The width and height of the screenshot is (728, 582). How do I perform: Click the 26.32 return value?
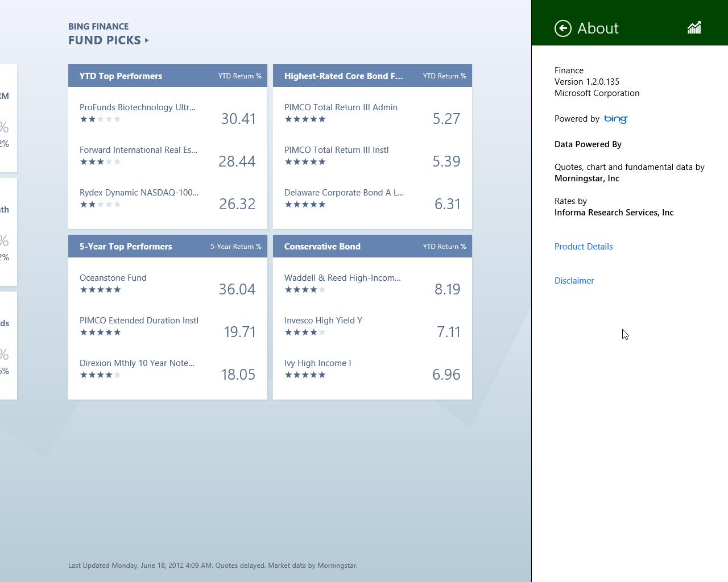coord(237,204)
